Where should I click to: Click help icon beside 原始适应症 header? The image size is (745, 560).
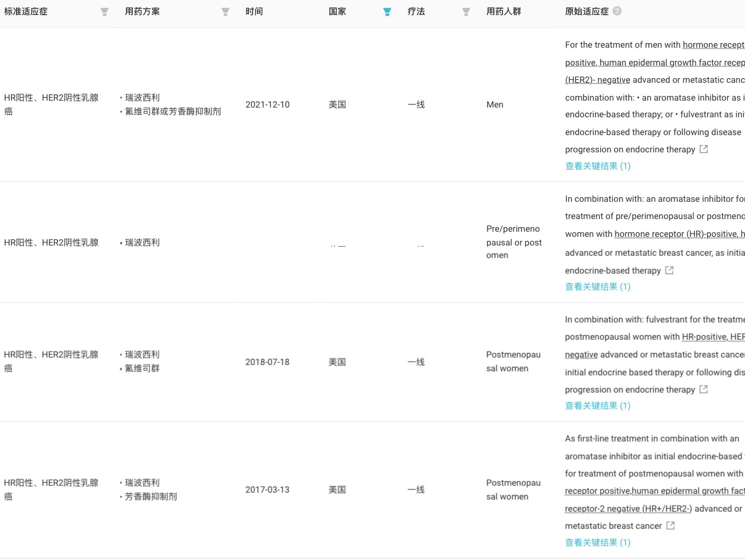[617, 11]
